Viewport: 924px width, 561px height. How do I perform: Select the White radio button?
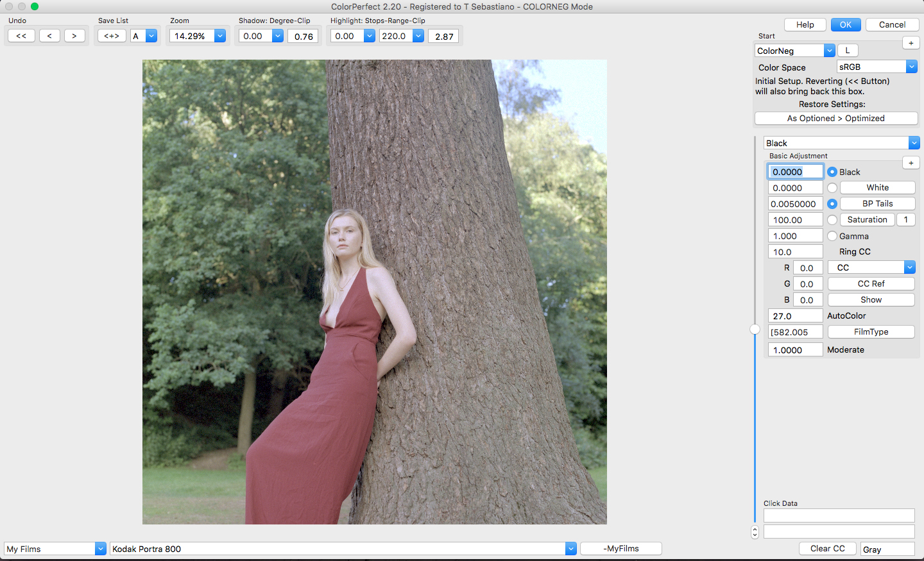(832, 188)
